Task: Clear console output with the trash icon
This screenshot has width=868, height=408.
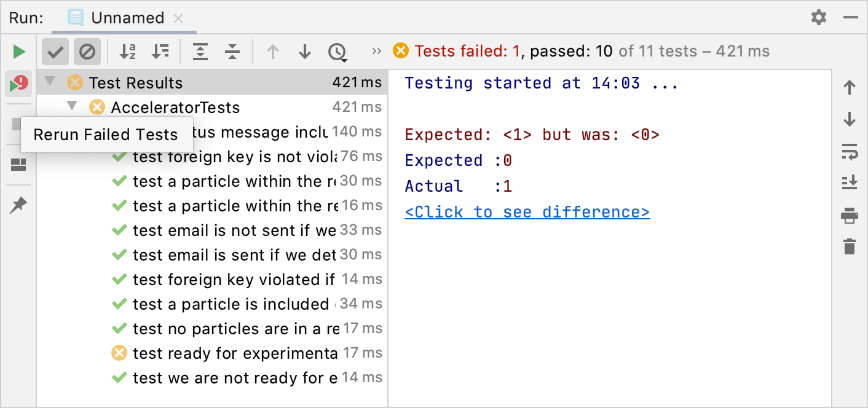Action: pyautogui.click(x=850, y=246)
